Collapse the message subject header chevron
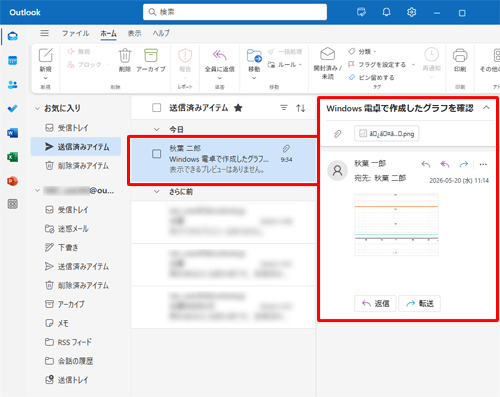The image size is (500, 397). (486, 108)
